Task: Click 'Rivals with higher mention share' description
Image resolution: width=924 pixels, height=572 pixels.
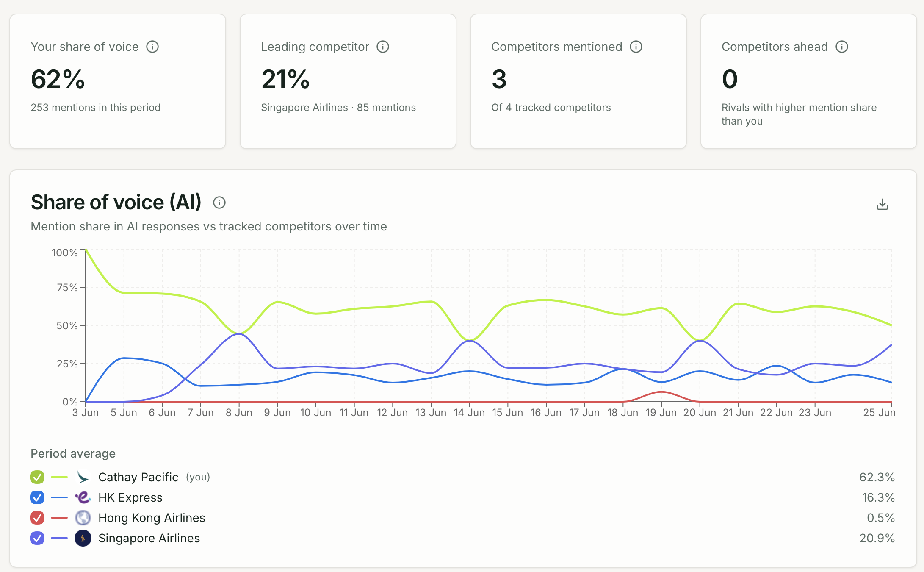Action: point(799,114)
